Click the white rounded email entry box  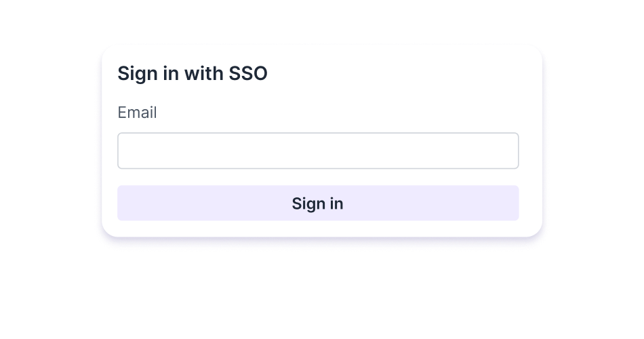tap(318, 151)
